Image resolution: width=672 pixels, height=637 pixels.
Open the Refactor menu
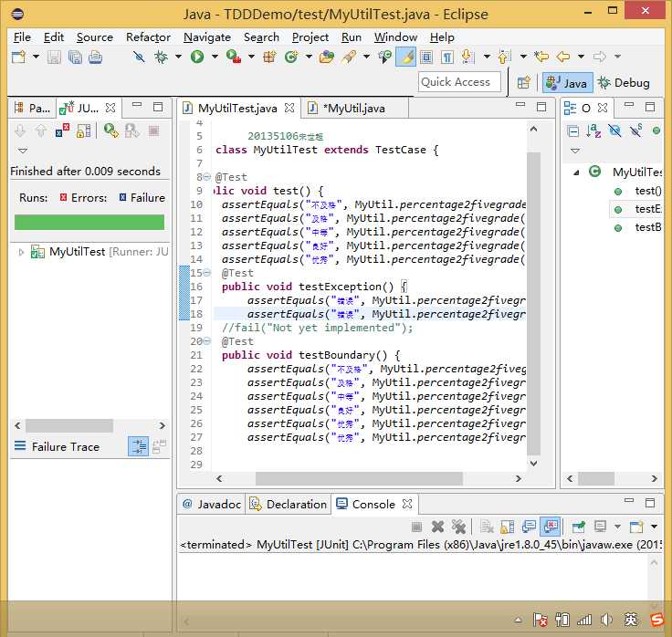pyautogui.click(x=148, y=37)
